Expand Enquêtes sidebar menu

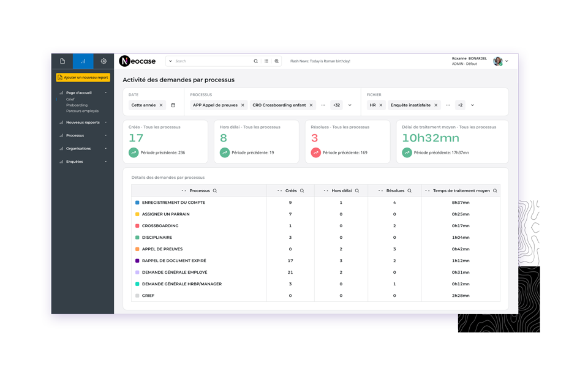tap(83, 162)
